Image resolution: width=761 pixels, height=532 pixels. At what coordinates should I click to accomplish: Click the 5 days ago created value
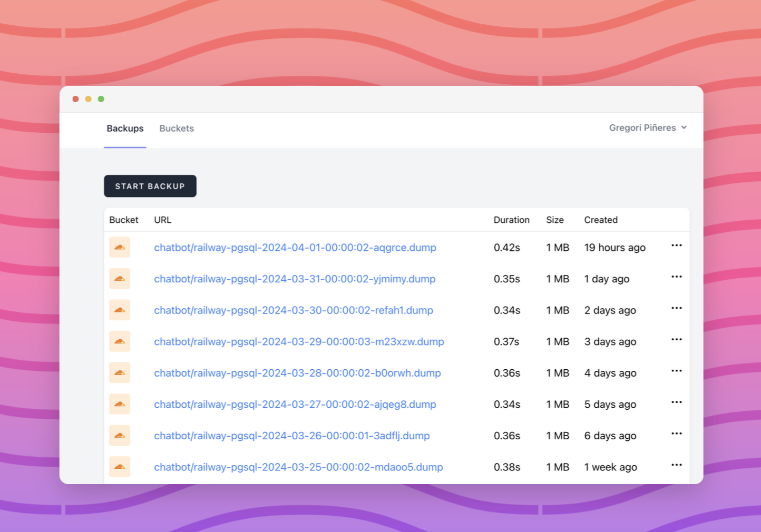(x=610, y=404)
